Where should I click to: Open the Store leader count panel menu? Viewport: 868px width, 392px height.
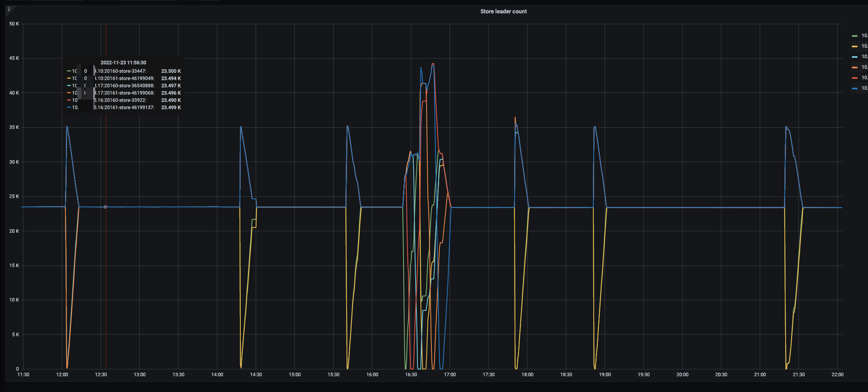pos(503,12)
